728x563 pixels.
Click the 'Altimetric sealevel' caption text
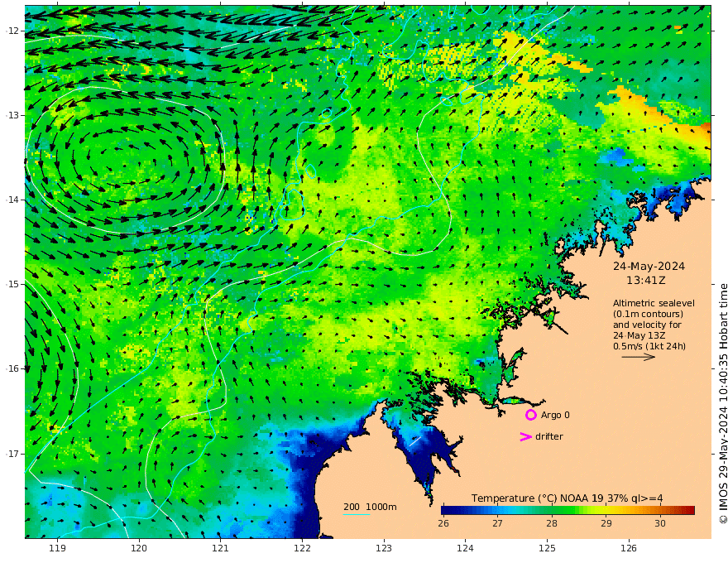point(654,303)
